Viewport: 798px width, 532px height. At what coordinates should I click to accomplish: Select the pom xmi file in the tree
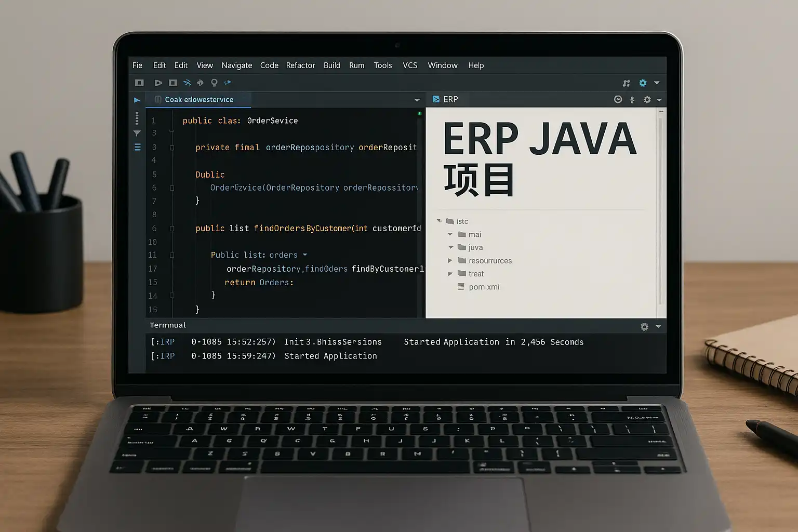484,287
